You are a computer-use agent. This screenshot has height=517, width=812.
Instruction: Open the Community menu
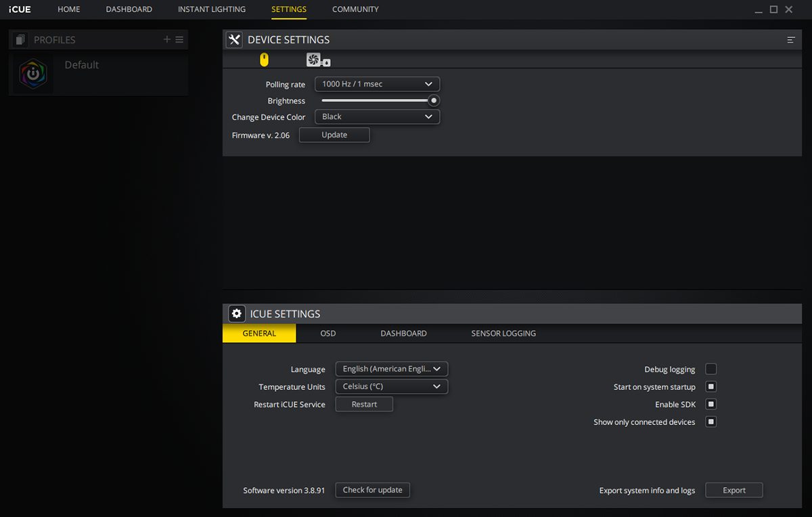click(355, 9)
